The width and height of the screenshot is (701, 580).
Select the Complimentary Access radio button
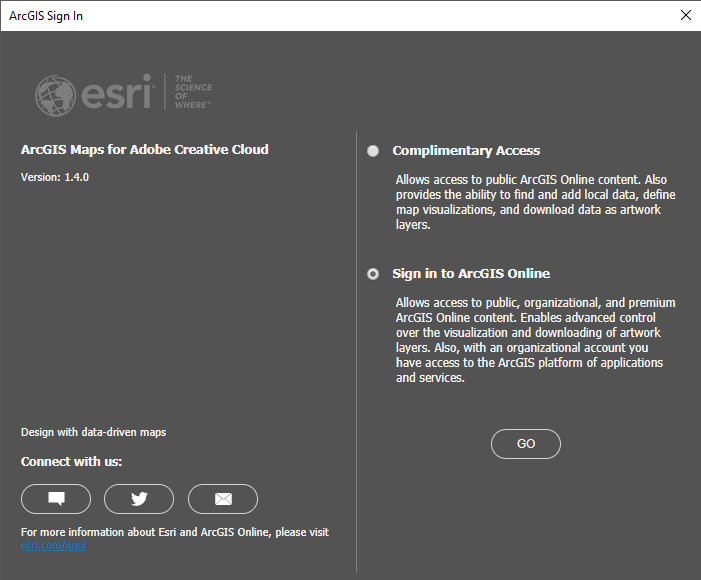373,151
